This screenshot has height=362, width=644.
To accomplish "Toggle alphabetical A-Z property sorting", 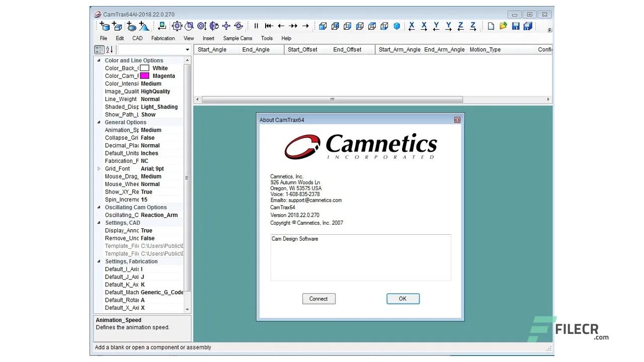I will (x=109, y=50).
